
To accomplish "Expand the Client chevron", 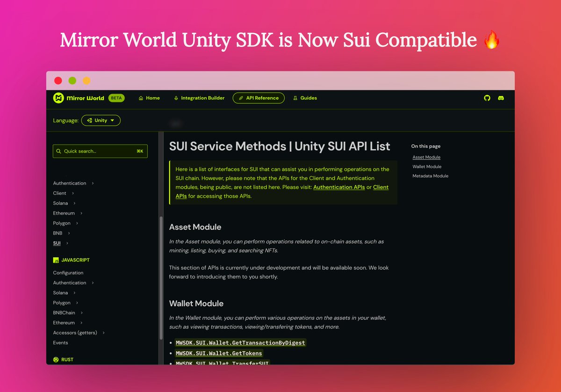I will pos(73,193).
